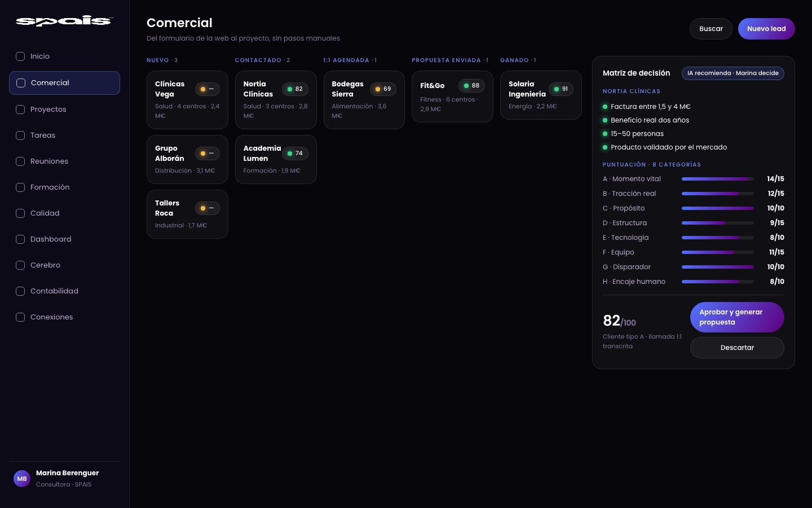Image resolution: width=812 pixels, height=508 pixels.
Task: Click the Inicio sidebar icon
Action: (20, 56)
